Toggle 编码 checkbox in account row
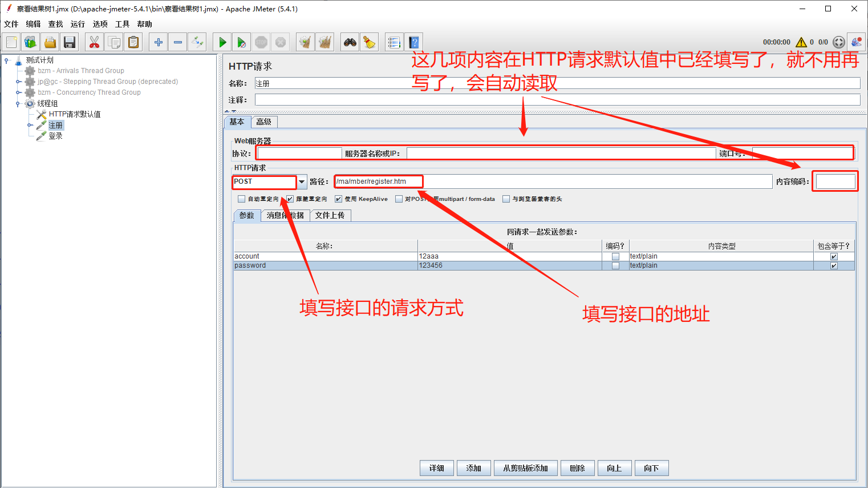This screenshot has height=488, width=868. click(x=615, y=257)
